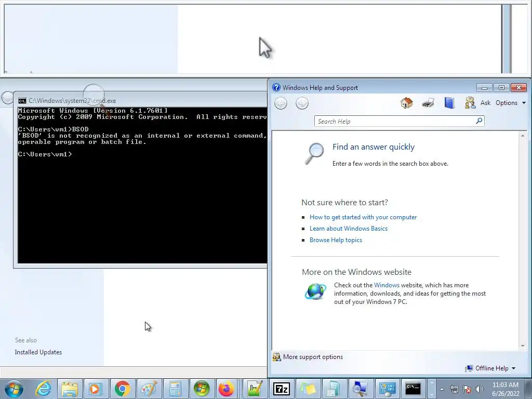This screenshot has width=532, height=399.
Task: Launch Firefox from the taskbar
Action: [x=227, y=389]
